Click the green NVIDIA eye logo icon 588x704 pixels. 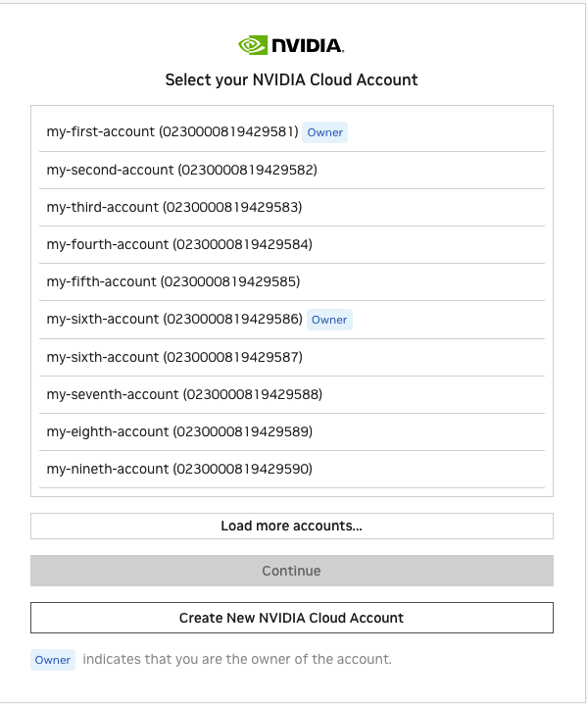tap(253, 45)
